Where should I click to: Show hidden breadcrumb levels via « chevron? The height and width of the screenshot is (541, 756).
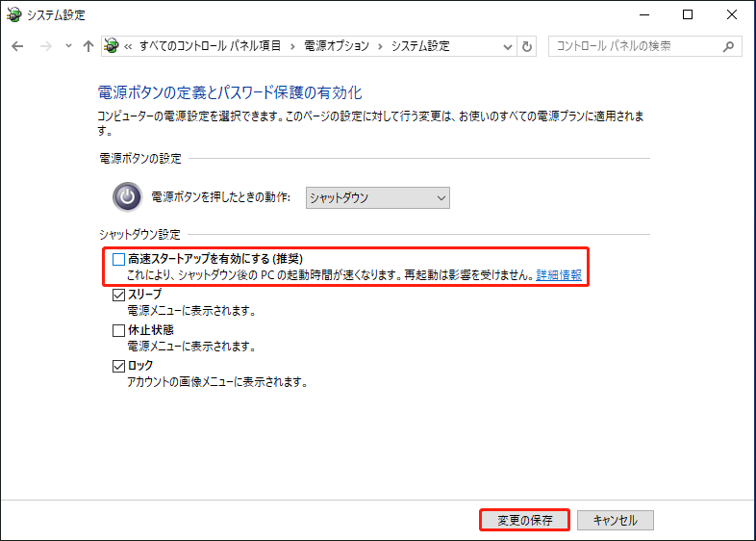click(x=128, y=46)
